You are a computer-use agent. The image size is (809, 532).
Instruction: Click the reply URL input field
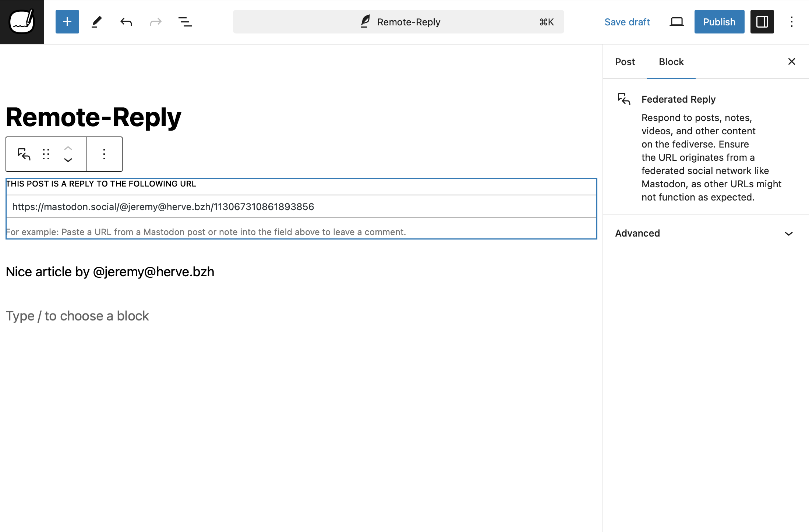pos(301,206)
